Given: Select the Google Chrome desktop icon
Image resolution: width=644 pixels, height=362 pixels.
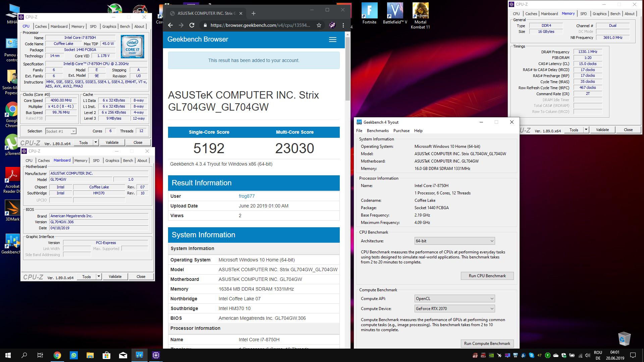Looking at the screenshot, I should click(12, 115).
